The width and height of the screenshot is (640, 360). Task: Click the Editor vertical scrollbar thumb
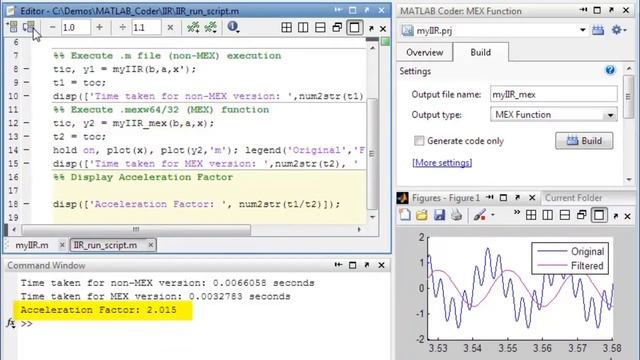(372, 153)
